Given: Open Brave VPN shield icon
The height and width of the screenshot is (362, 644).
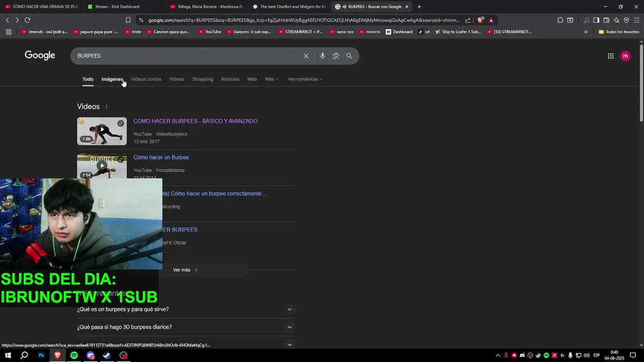Looking at the screenshot, I should pos(626,20).
